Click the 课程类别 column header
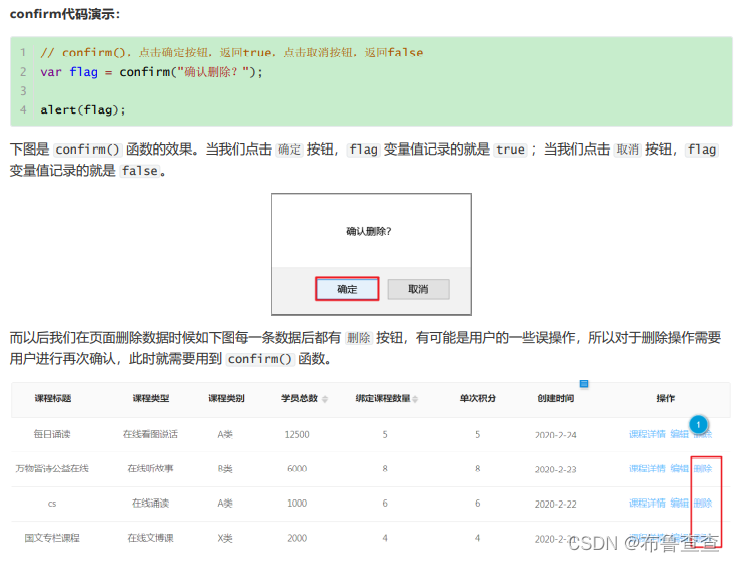734x562 pixels. coord(226,399)
